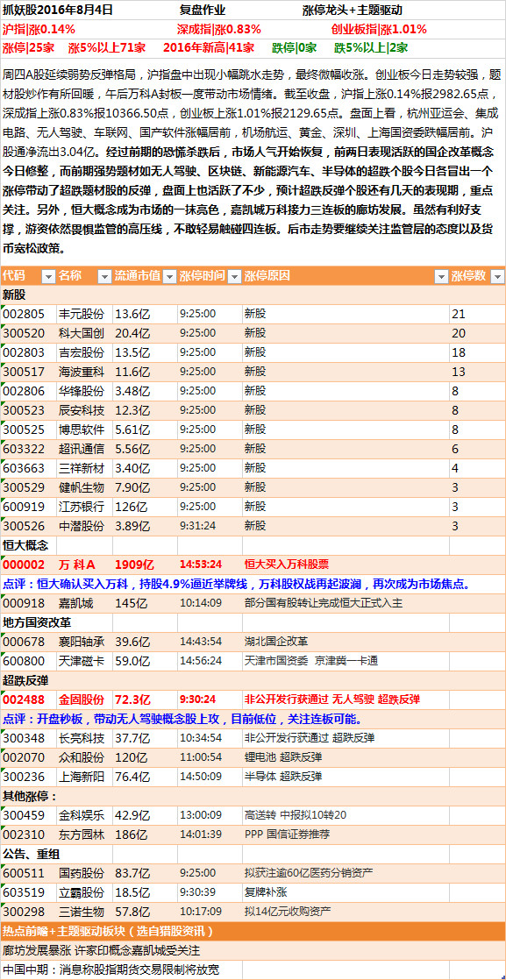Open the 代码 column filter dropdown

pyautogui.click(x=48, y=277)
